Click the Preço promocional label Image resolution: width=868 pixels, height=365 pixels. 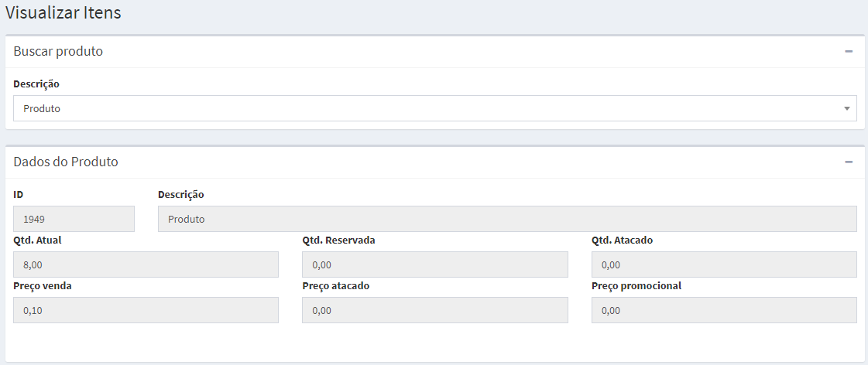(636, 285)
